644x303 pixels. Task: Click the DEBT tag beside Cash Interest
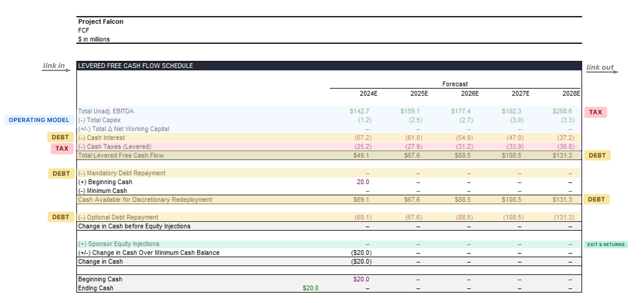click(x=61, y=137)
